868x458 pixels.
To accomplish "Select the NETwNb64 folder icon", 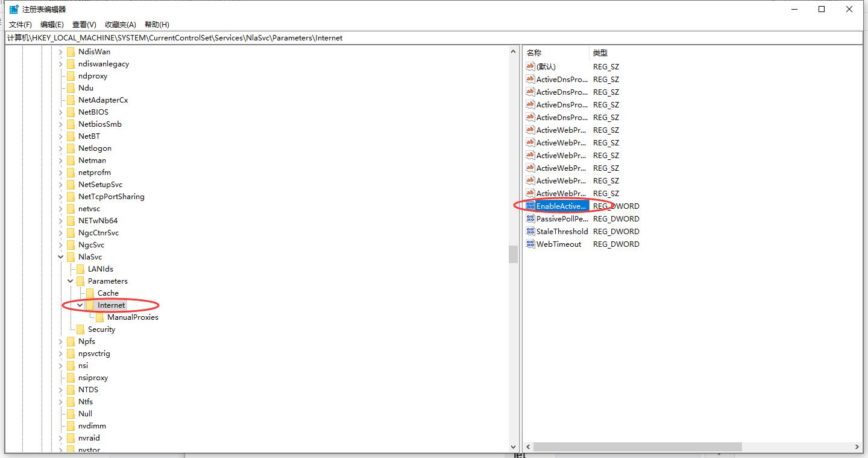I will coord(71,221).
